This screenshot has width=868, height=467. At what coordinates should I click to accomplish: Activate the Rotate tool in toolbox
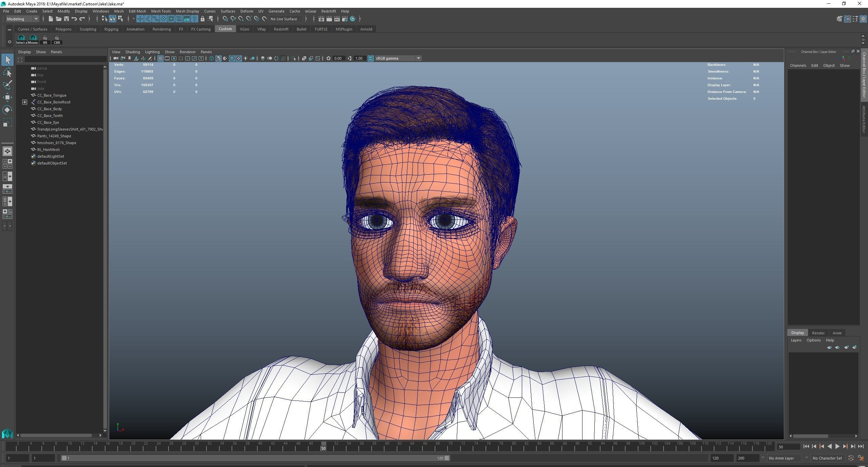[x=7, y=110]
